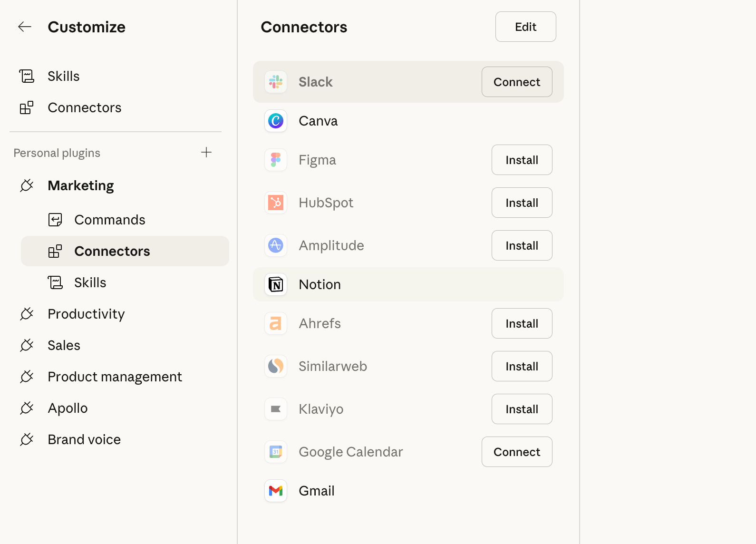Open Commands under Marketing plugin
Screen dimensions: 756x544
click(125, 220)
